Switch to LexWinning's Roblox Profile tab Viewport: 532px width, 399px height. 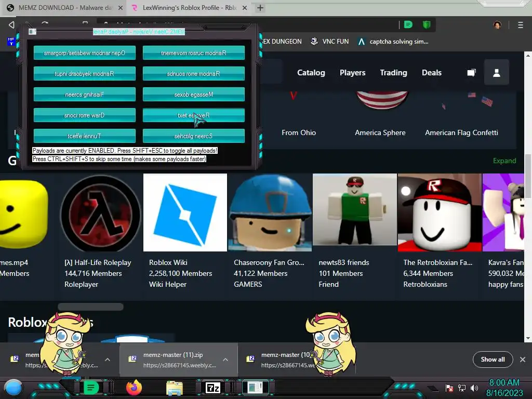coord(188,8)
